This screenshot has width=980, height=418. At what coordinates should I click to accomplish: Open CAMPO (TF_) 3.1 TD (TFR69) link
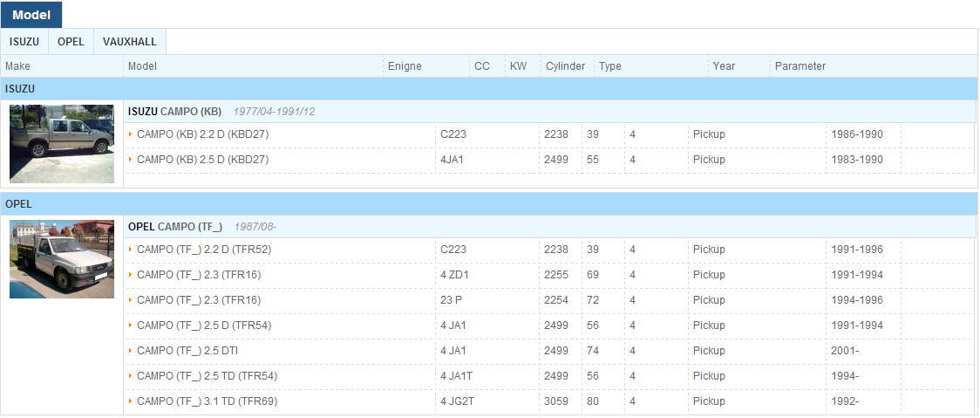207,401
